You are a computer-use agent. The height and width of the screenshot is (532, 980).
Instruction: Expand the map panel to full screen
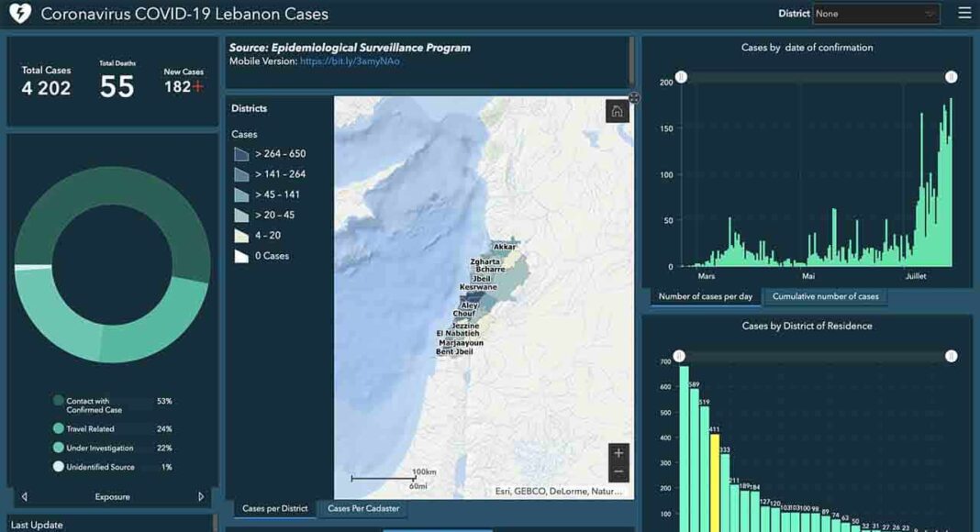tap(633, 97)
